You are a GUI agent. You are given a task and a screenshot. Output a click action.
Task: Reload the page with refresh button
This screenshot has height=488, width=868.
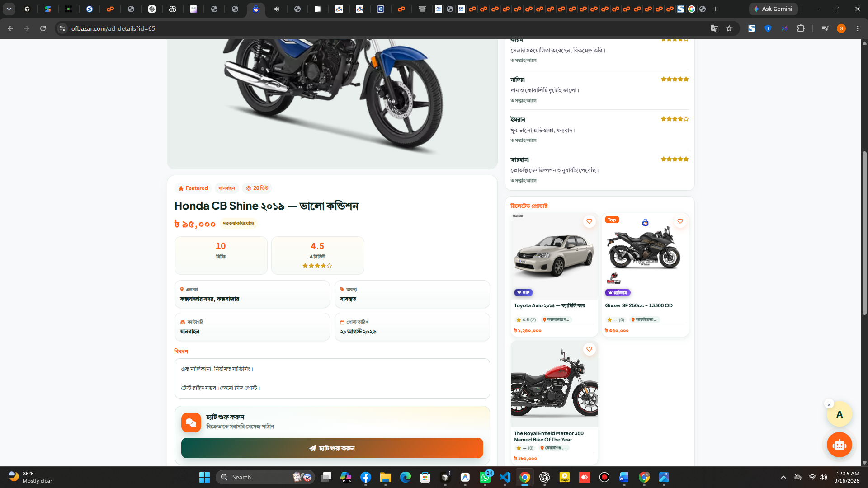point(43,28)
